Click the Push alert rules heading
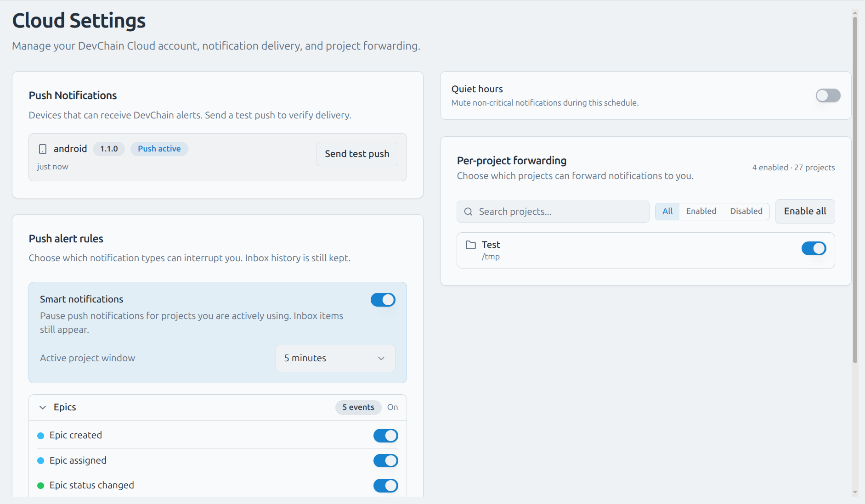The width and height of the screenshot is (865, 504). click(x=66, y=239)
